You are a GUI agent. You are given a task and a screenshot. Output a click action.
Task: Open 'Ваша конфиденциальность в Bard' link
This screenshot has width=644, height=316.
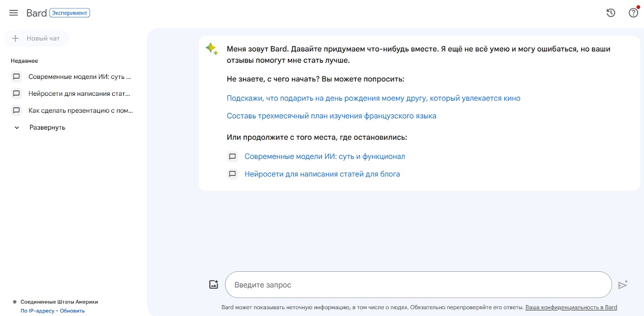click(571, 307)
